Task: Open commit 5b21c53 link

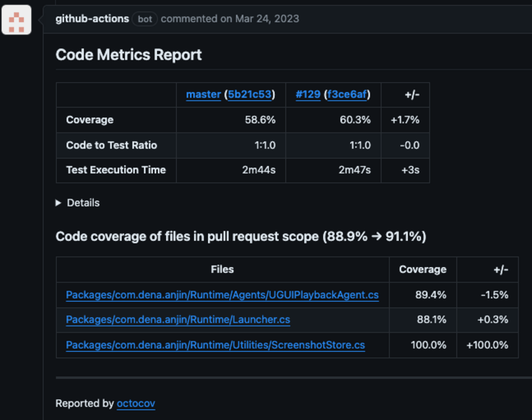Action: point(250,94)
